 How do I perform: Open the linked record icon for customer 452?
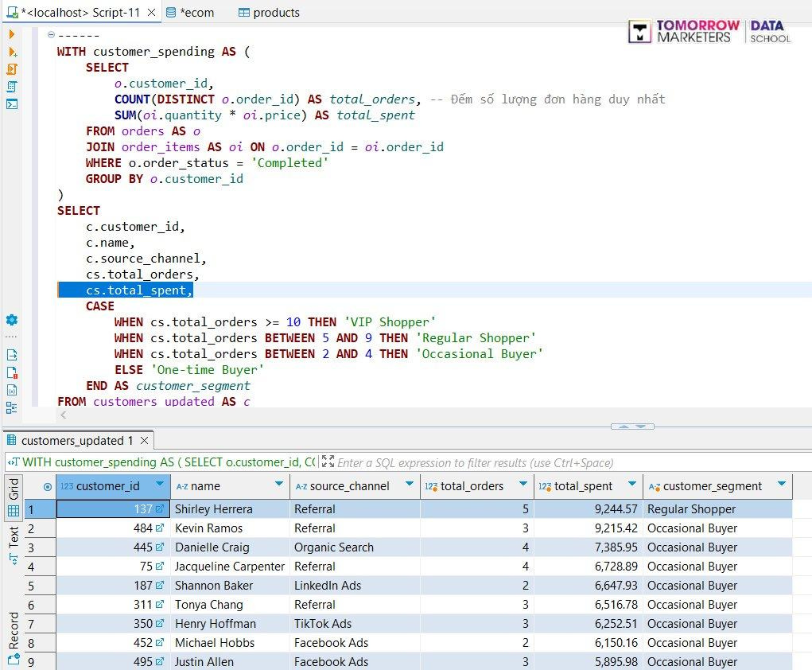[x=160, y=642]
